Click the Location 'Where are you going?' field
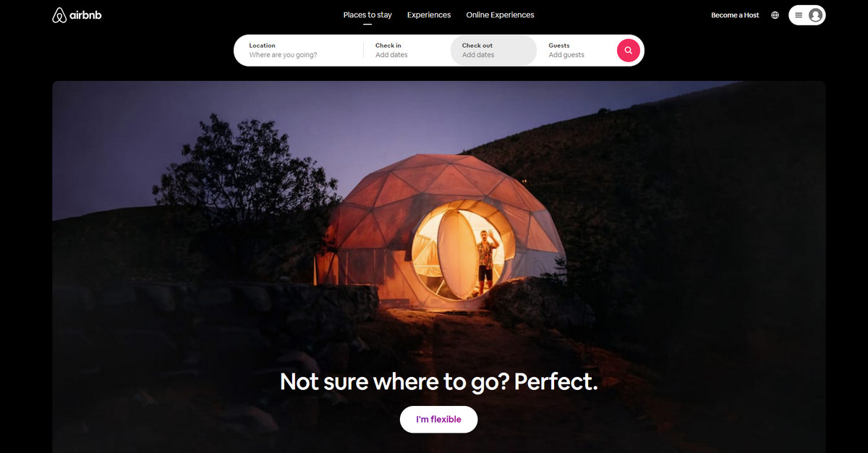Image resolution: width=868 pixels, height=453 pixels. click(x=299, y=50)
